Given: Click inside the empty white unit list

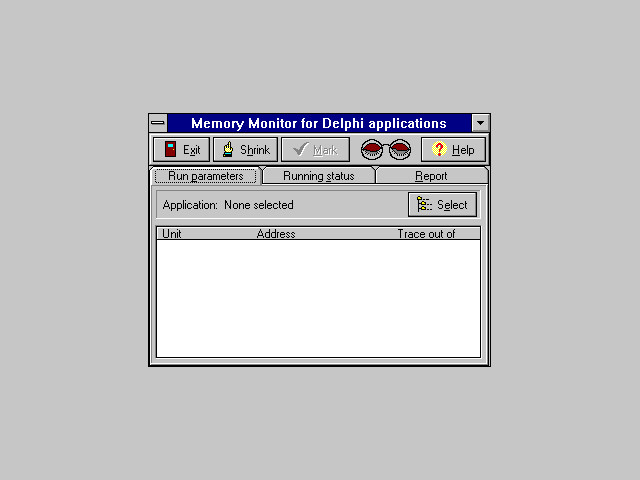Looking at the screenshot, I should (x=318, y=298).
